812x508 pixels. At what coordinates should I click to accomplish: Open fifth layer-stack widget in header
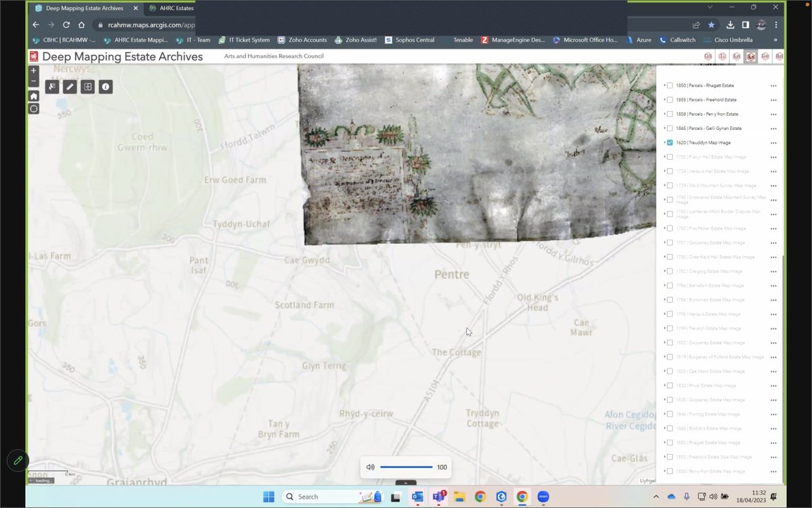point(765,56)
